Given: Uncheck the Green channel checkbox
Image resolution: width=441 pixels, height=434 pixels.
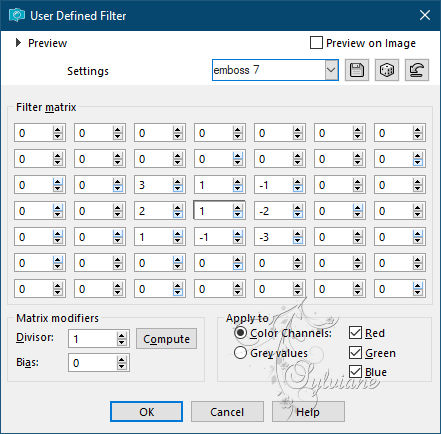Looking at the screenshot, I should [355, 352].
